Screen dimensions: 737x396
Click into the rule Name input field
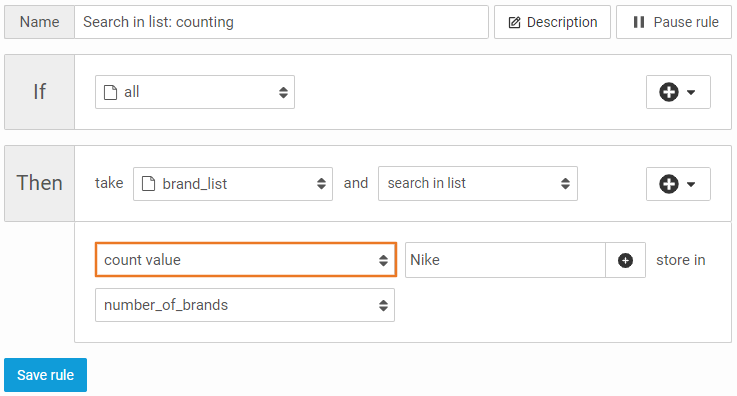tap(281, 22)
